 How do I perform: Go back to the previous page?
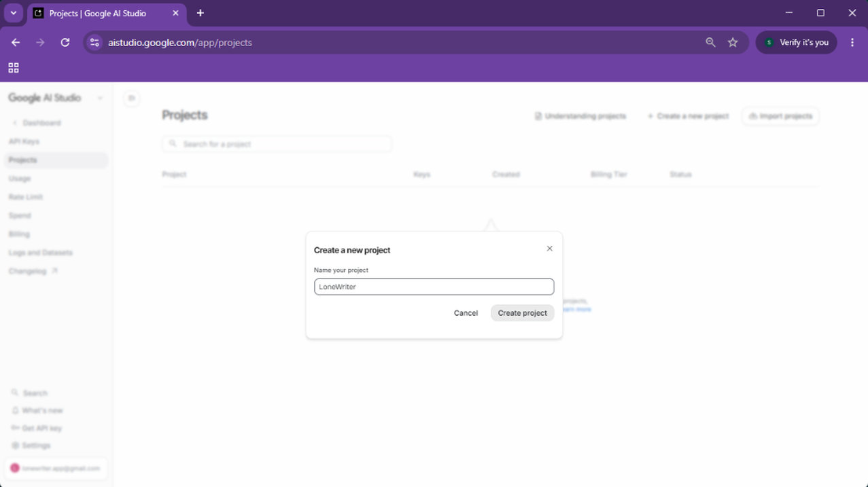[16, 42]
